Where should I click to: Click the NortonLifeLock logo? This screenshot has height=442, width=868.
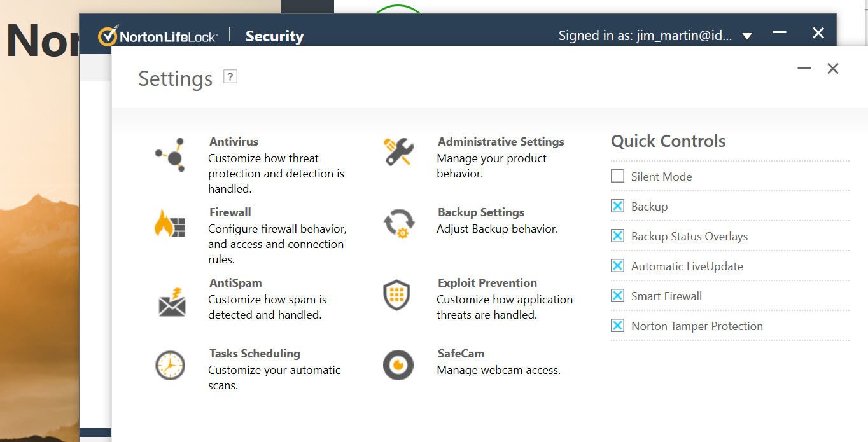tap(158, 36)
